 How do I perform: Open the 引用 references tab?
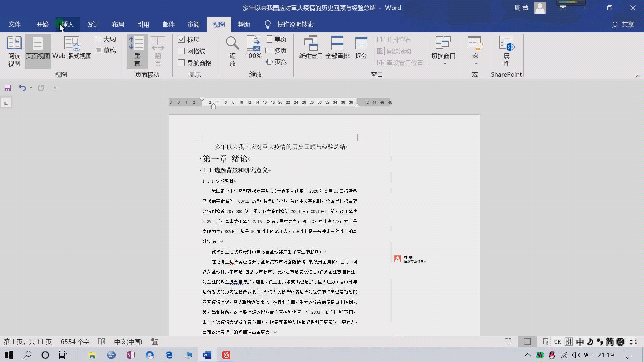click(x=143, y=24)
